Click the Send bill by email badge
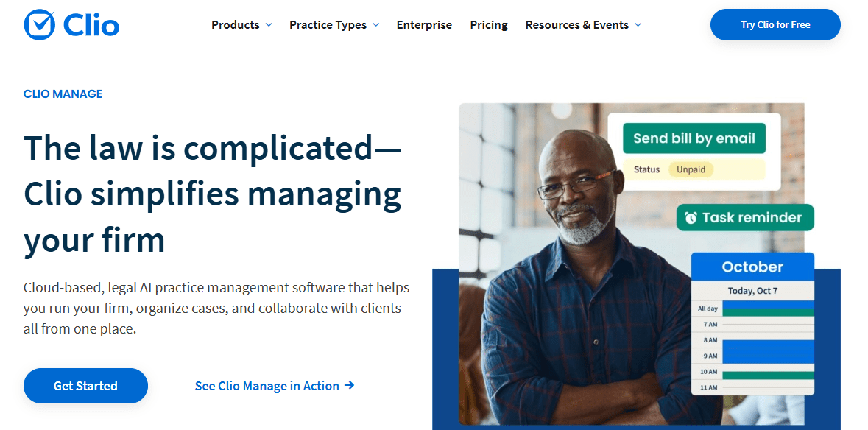Viewport: 868px width, 430px height. pos(694,138)
